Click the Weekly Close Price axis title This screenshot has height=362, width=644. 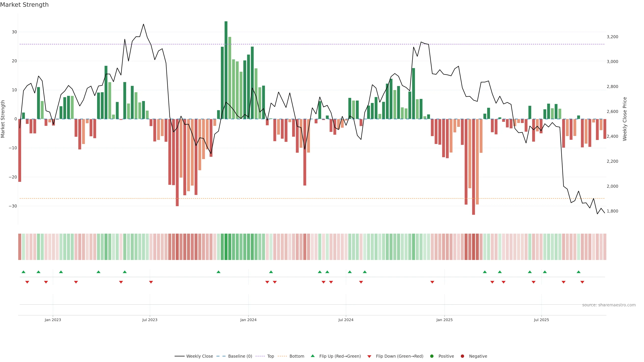click(x=625, y=119)
